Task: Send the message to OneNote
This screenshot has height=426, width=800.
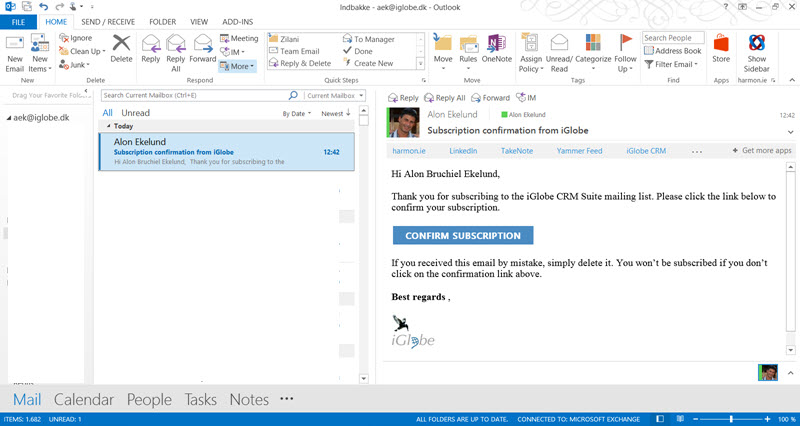Action: [496, 49]
